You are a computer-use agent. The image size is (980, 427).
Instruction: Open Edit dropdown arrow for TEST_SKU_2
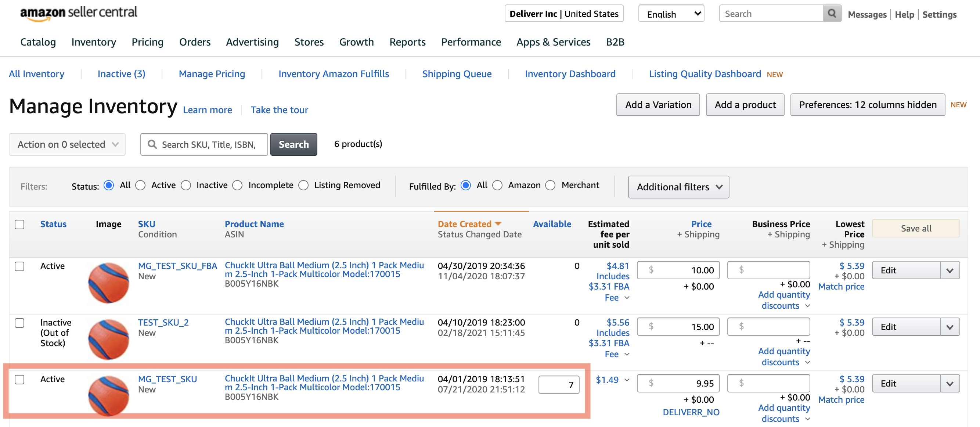(x=950, y=327)
